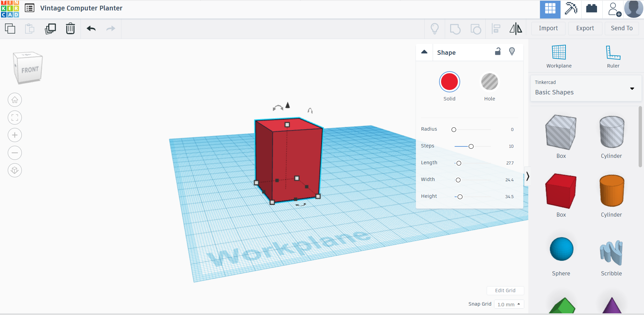Click the Export button
The width and height of the screenshot is (644, 315).
click(585, 29)
